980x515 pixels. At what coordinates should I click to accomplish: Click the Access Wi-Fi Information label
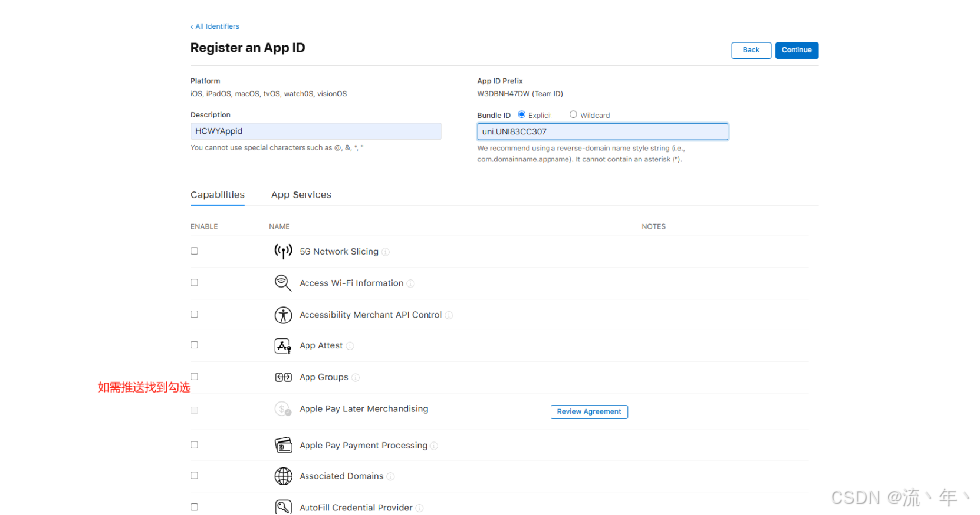350,283
